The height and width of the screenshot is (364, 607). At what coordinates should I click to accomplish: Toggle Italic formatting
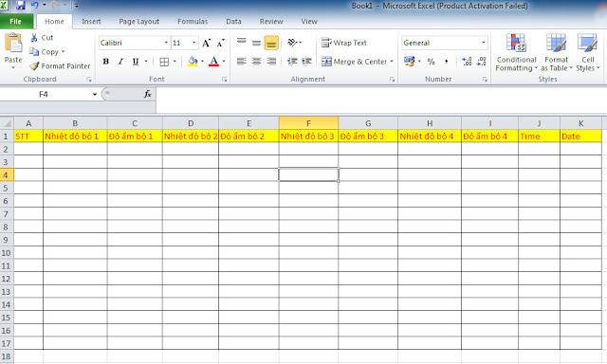point(120,61)
